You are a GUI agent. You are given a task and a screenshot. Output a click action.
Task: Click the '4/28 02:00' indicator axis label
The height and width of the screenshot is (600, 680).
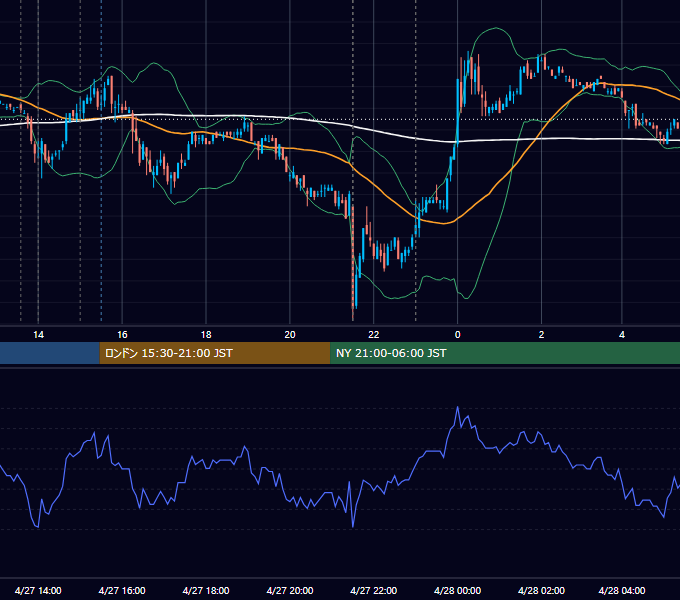tap(541, 590)
